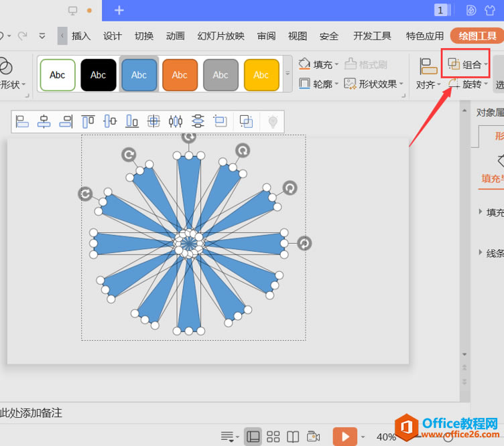The height and width of the screenshot is (446, 504).
Task: Select the 绘图工具 drawing tools tab
Action: (477, 36)
